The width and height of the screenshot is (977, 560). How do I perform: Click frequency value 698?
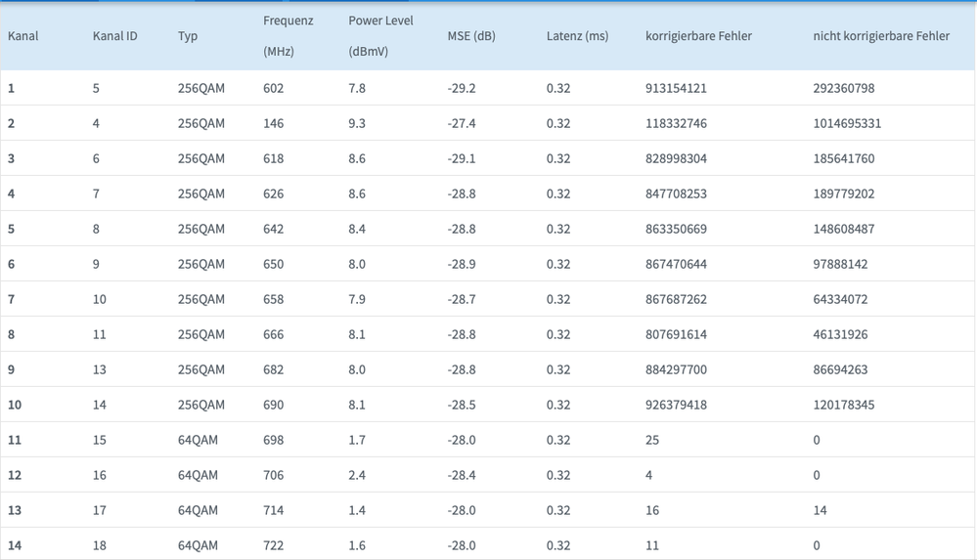273,441
